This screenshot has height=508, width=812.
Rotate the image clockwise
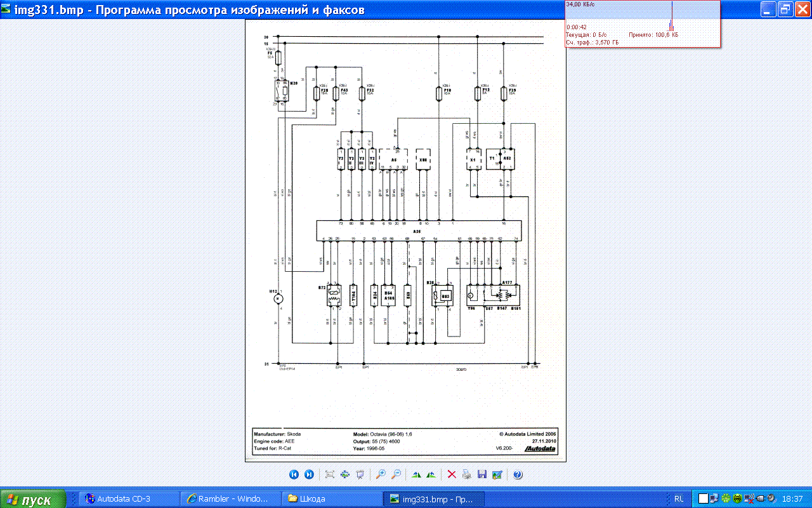point(416,474)
